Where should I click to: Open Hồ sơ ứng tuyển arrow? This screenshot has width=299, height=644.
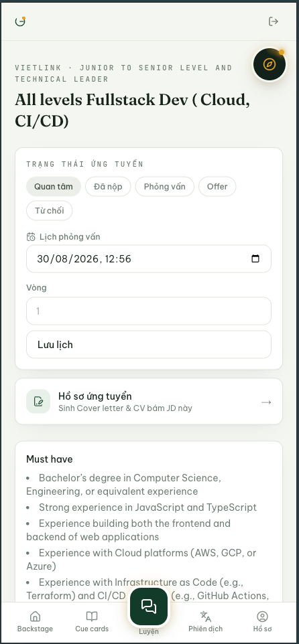point(266,402)
